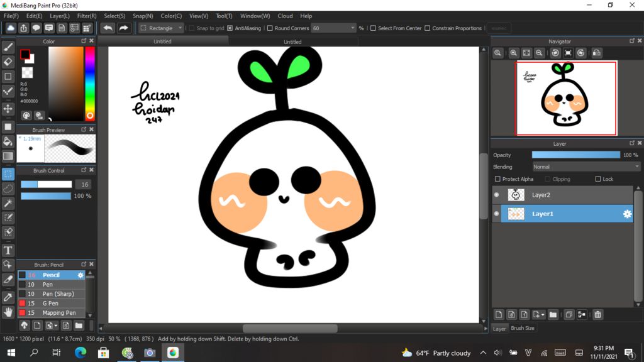This screenshot has height=362, width=644.
Task: Open the Select menu
Action: coord(114,16)
